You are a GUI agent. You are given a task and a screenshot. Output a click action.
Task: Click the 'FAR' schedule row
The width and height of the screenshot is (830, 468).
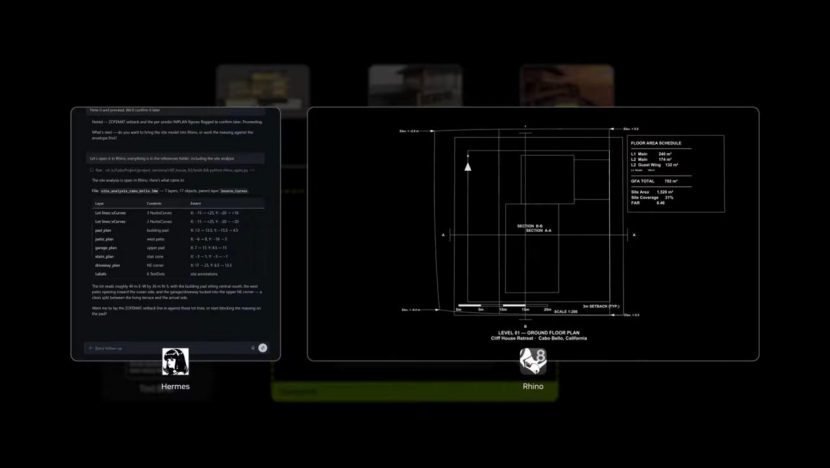coord(647,203)
